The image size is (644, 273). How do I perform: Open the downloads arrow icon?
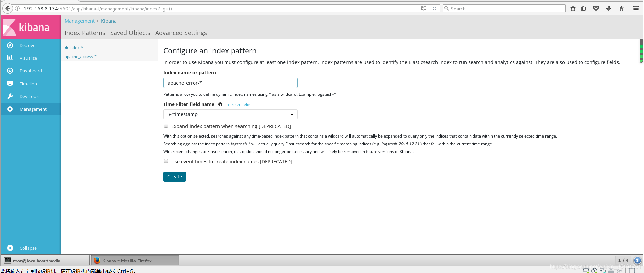click(x=609, y=8)
